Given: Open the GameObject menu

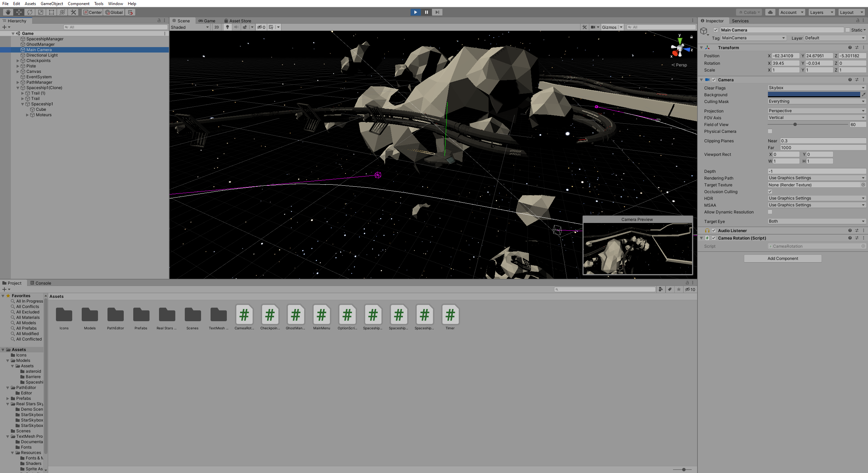Looking at the screenshot, I should pyautogui.click(x=52, y=4).
